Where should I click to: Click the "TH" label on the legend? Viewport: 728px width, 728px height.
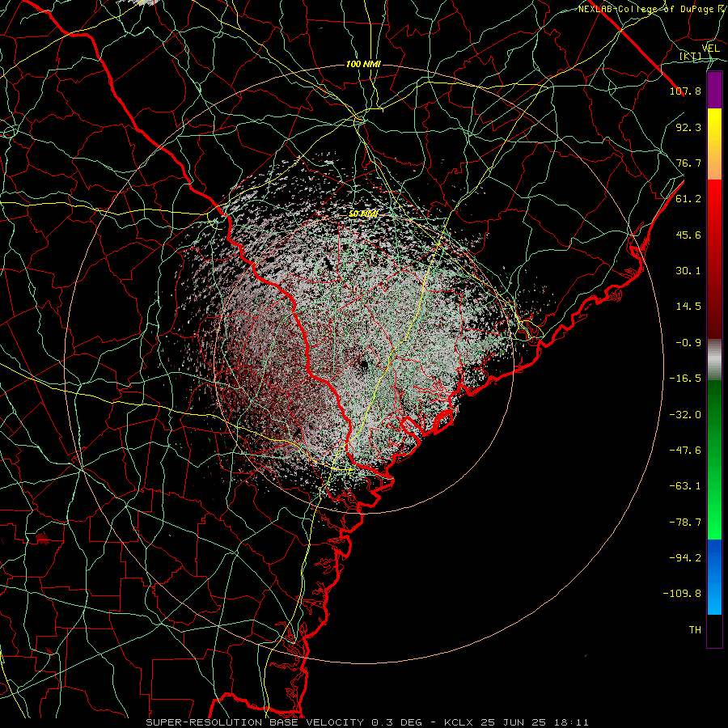point(695,630)
